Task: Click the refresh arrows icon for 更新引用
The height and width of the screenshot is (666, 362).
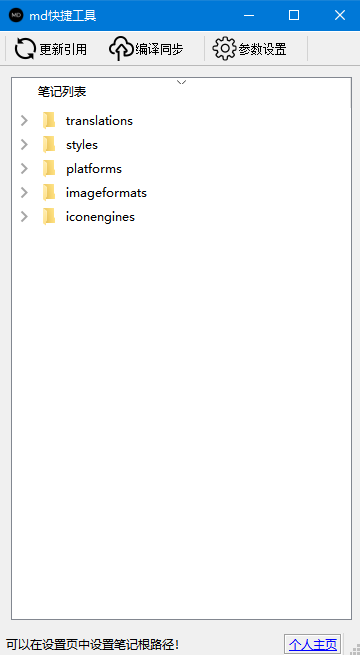Action: coord(25,49)
